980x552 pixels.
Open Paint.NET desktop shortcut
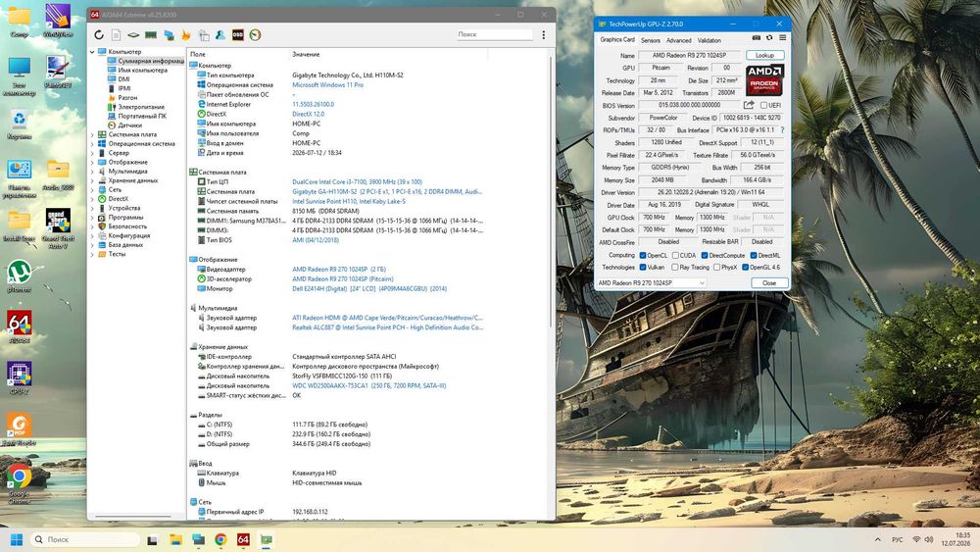(58, 72)
